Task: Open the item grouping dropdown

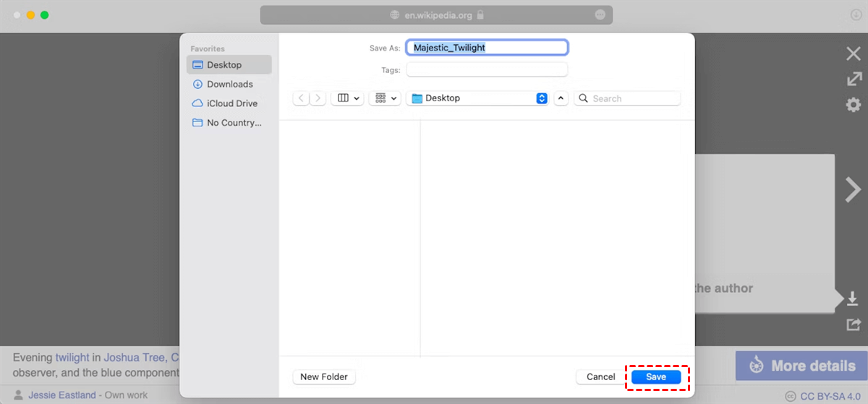Action: pyautogui.click(x=385, y=98)
